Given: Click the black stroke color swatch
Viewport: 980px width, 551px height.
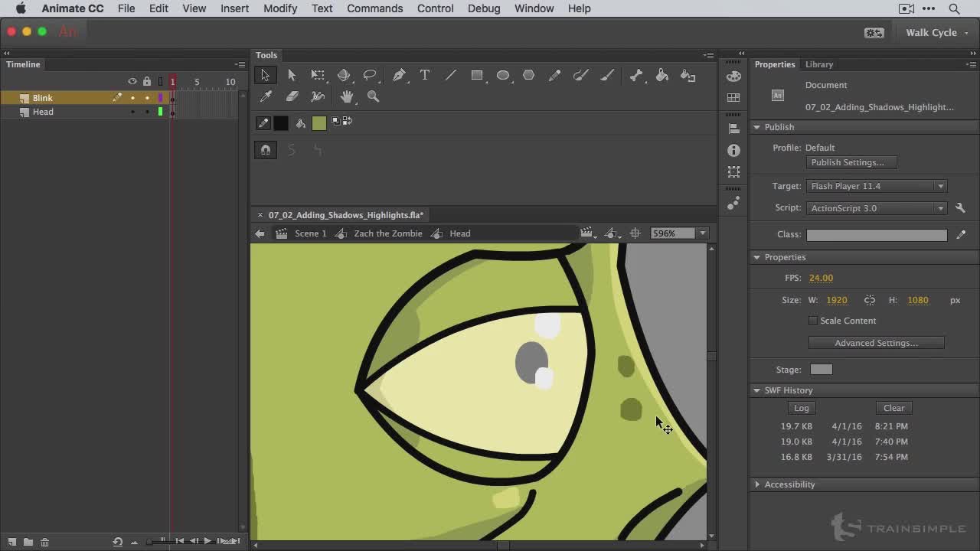Looking at the screenshot, I should (x=281, y=122).
